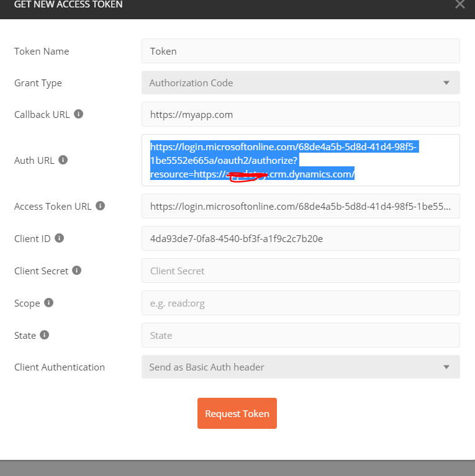Click info icon next to Client Secret
The height and width of the screenshot is (476, 475).
pyautogui.click(x=77, y=271)
